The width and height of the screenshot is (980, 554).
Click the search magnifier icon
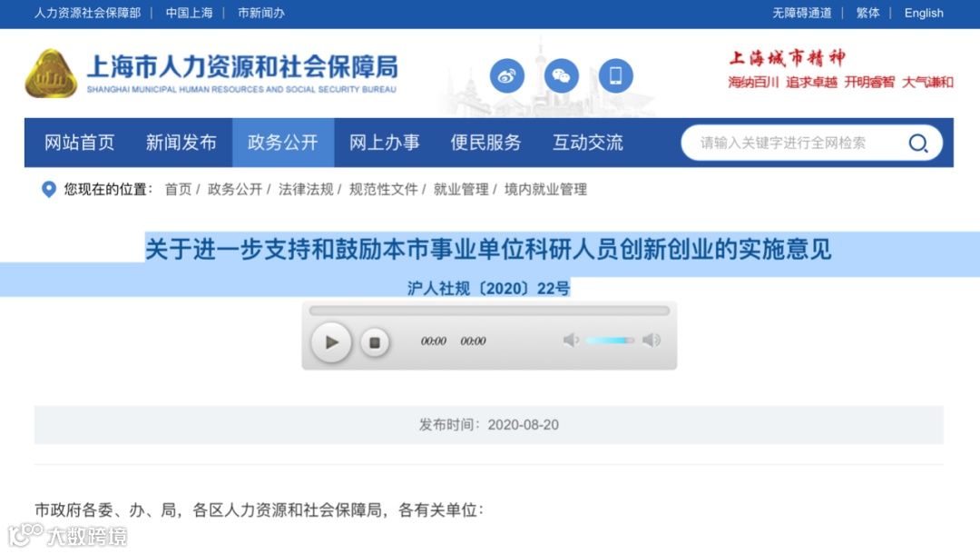coord(917,143)
